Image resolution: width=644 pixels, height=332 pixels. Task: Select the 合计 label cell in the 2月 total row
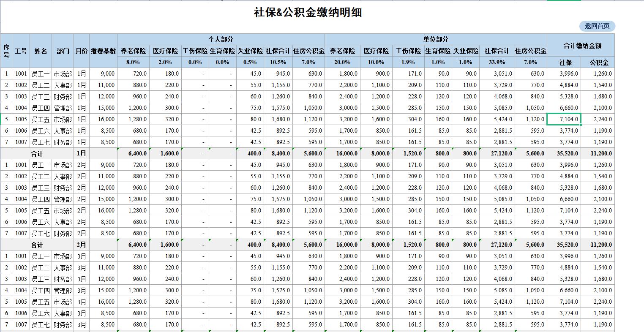click(x=37, y=245)
